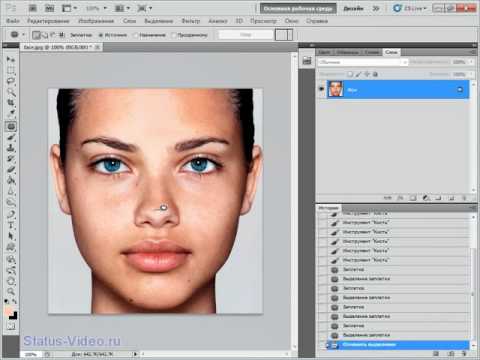Open the Patch tool preset picker dropdown
Image resolution: width=480 pixels, height=360 pixels.
tap(17, 34)
